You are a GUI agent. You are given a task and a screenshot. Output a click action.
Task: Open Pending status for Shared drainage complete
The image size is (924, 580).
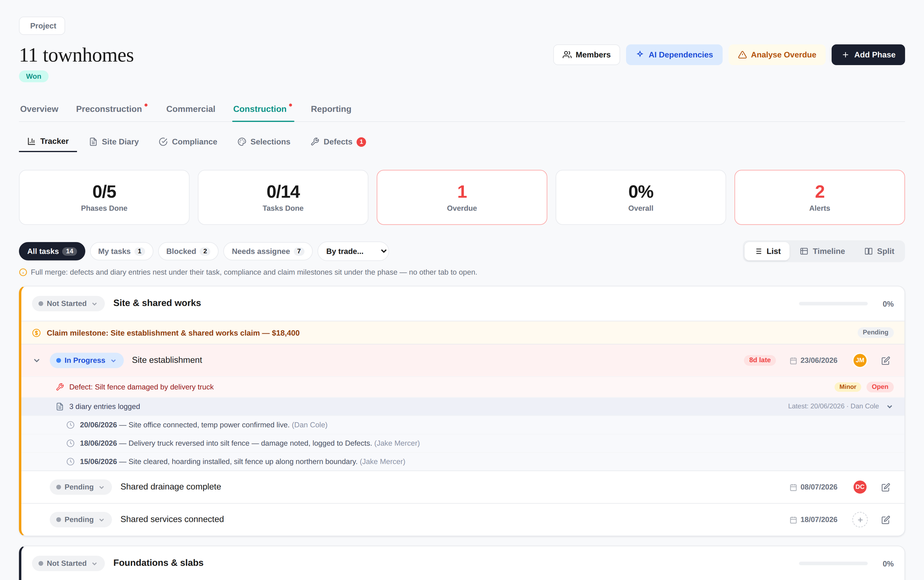coord(81,487)
